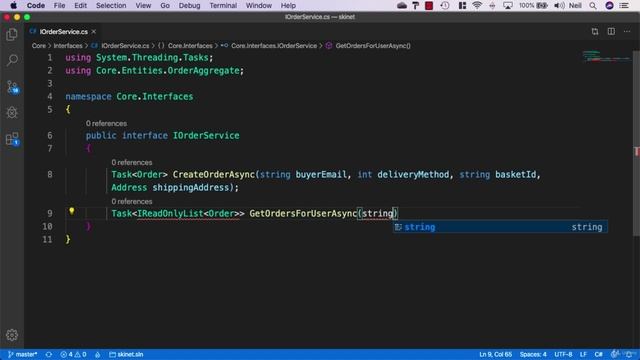Open the Apple menu
Viewport: 640px width, 360px height.
click(13, 5)
